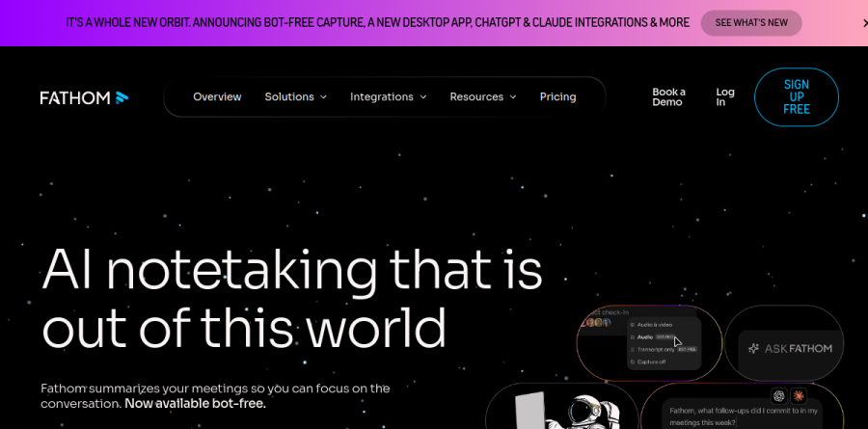Viewport: 868px width, 429px height.
Task: Click the Claude starburst icon
Action: coord(799,396)
